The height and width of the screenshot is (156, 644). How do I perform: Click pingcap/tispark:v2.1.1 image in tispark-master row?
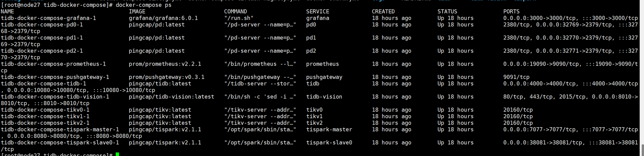[x=165, y=130]
